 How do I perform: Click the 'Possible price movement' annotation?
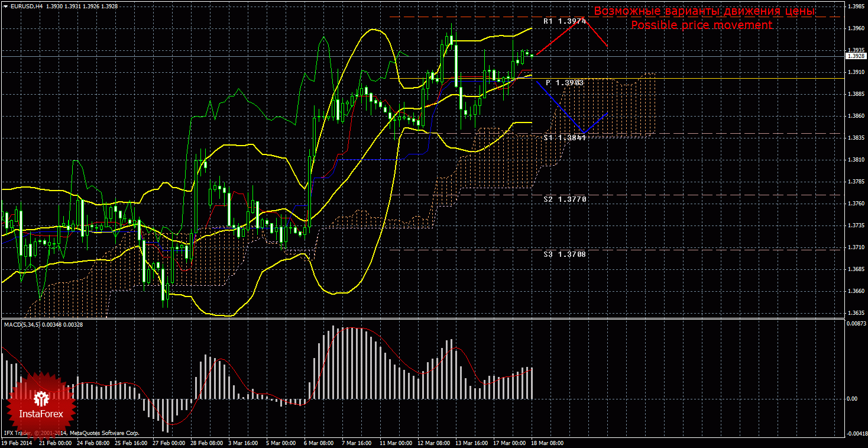701,25
